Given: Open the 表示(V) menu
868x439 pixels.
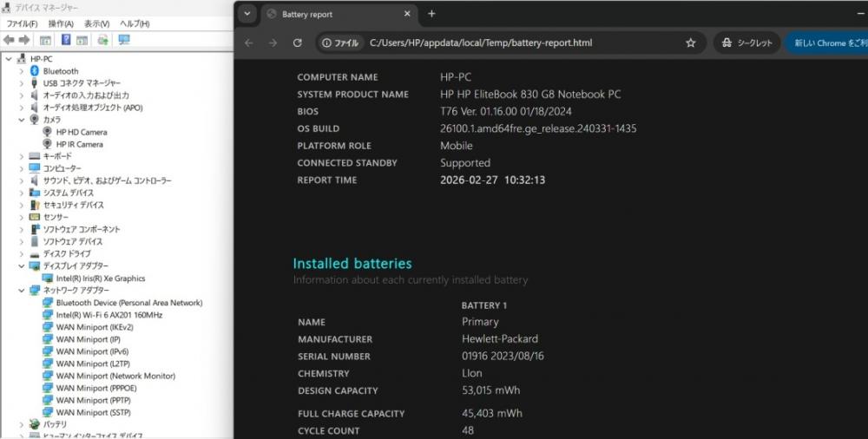Looking at the screenshot, I should pos(96,23).
